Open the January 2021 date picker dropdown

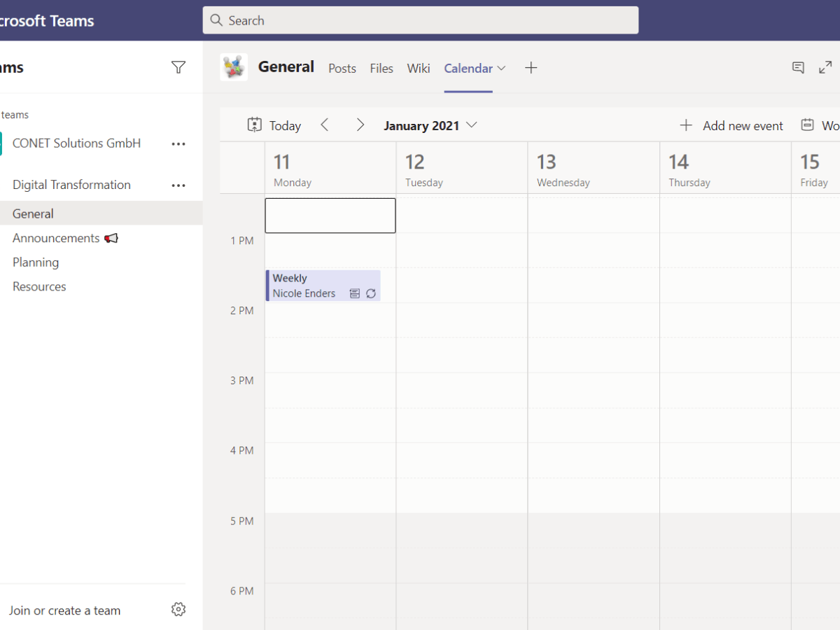[472, 125]
